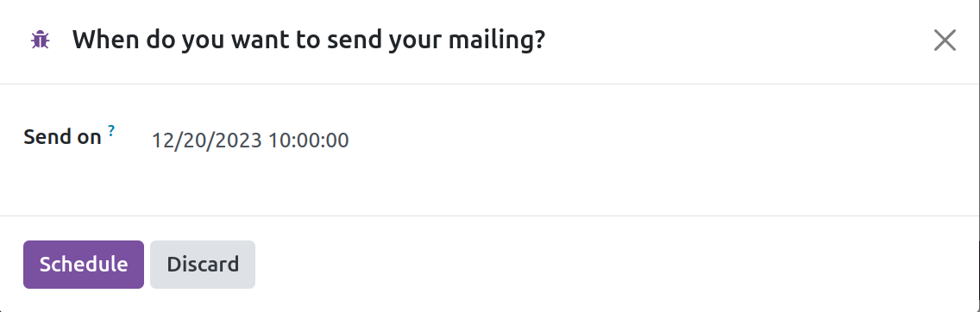The height and width of the screenshot is (312, 980).
Task: Dismiss dialog with the X icon
Action: (x=945, y=41)
